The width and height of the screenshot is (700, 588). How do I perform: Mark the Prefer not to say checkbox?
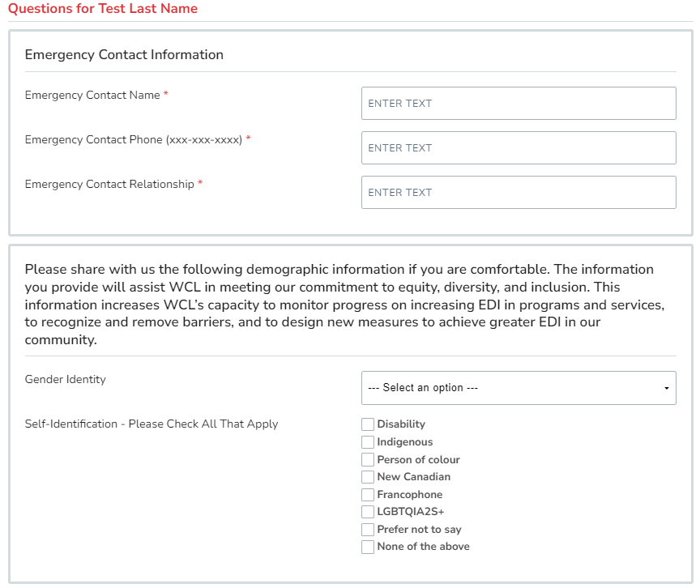pyautogui.click(x=368, y=530)
